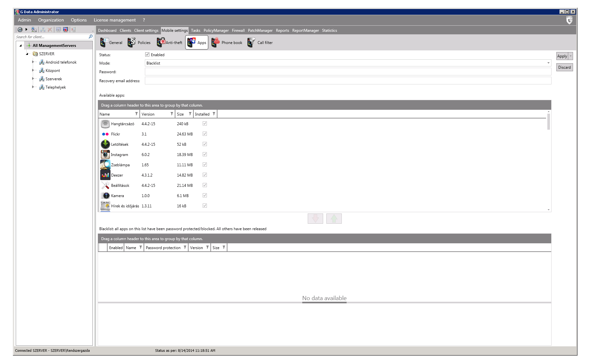Click the Letöltések download icon
This screenshot has width=592, height=364.
tap(105, 144)
